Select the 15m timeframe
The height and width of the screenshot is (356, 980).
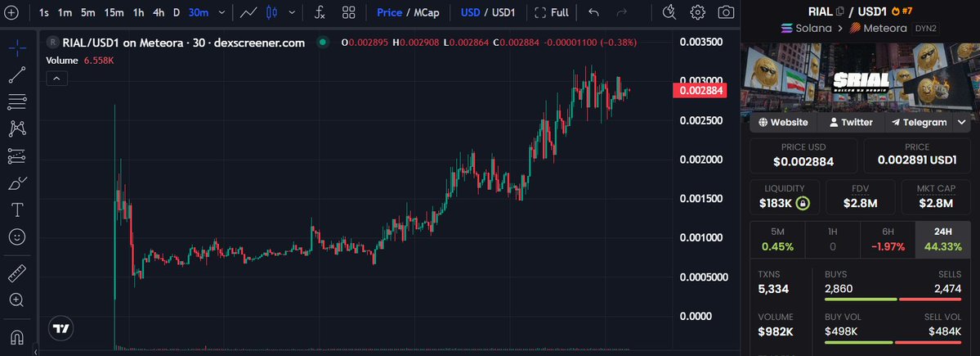point(114,12)
